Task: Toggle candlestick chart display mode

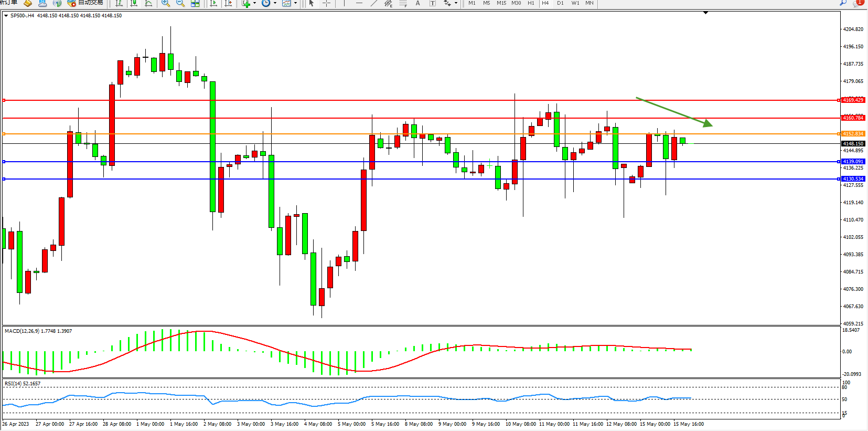Action: click(134, 3)
